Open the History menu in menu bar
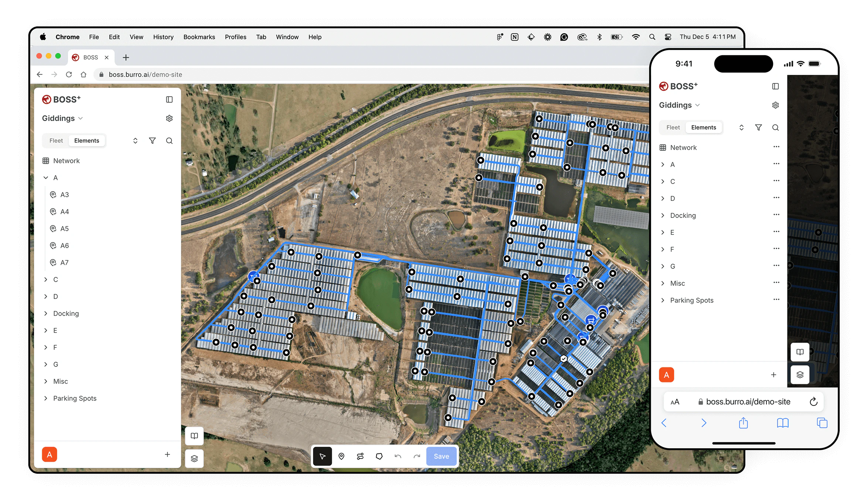The height and width of the screenshot is (504, 868). point(163,37)
